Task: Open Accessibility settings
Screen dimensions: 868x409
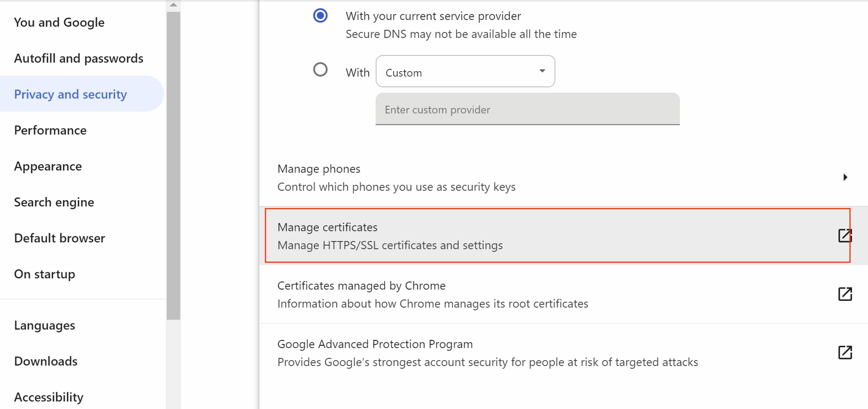Action: tap(49, 397)
